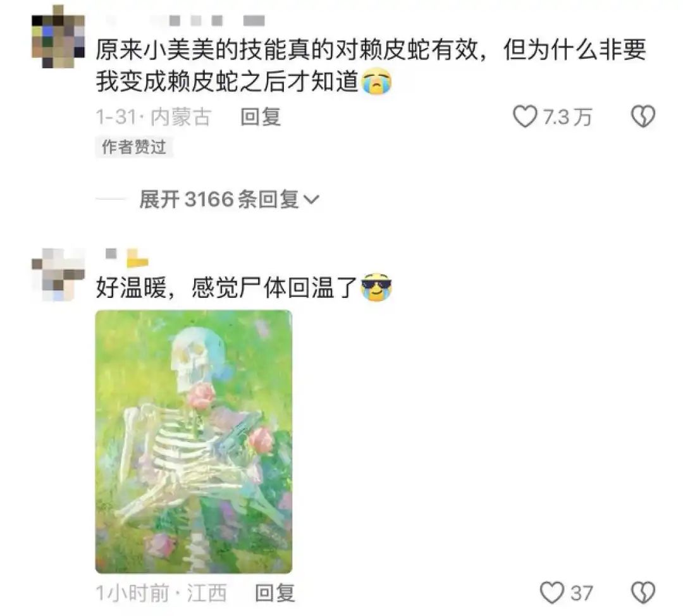
Task: Open the skeleton painting image
Action: 194,441
